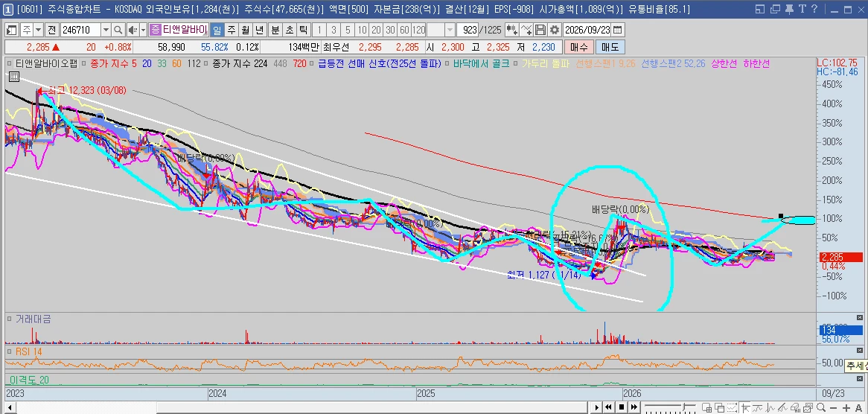Click the chart grid icon under stock name
Screen dimensions: 868x414
[x=14, y=77]
